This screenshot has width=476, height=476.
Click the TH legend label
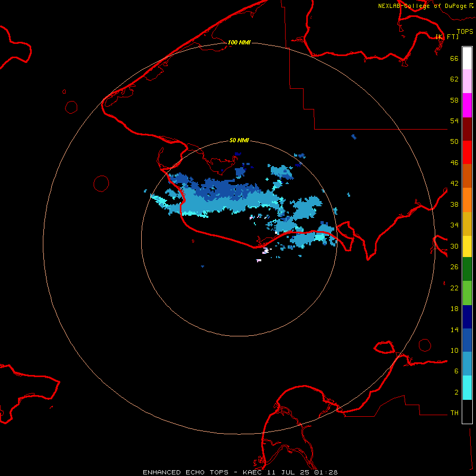(x=454, y=413)
